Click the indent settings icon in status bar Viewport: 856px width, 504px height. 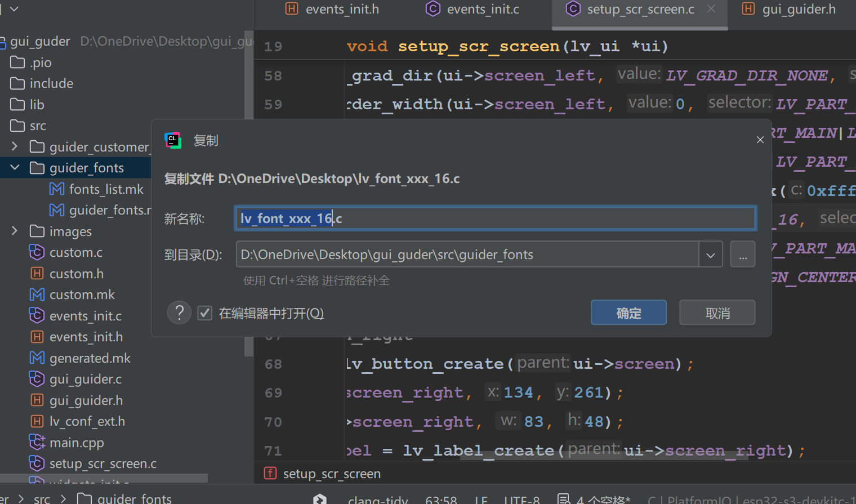563,499
